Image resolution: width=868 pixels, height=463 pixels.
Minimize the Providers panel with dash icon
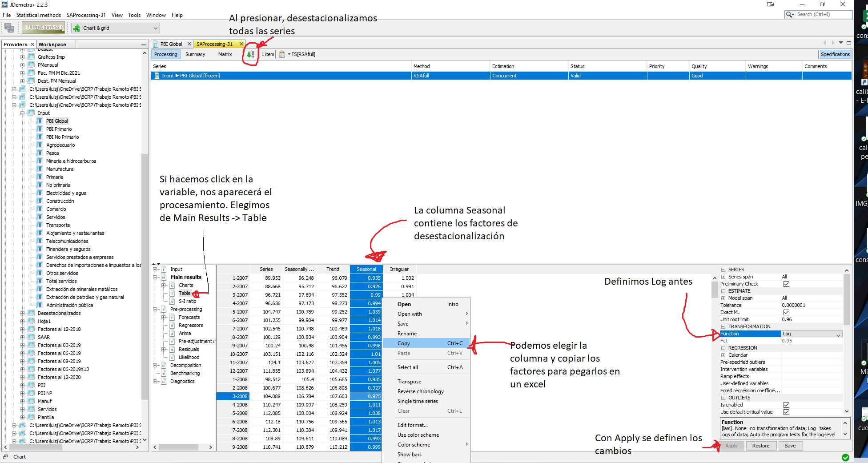143,44
